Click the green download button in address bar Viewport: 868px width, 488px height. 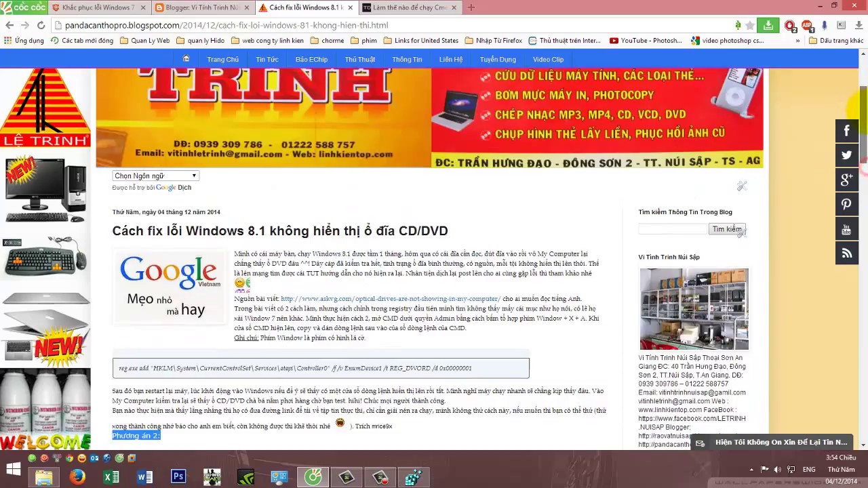click(x=768, y=25)
